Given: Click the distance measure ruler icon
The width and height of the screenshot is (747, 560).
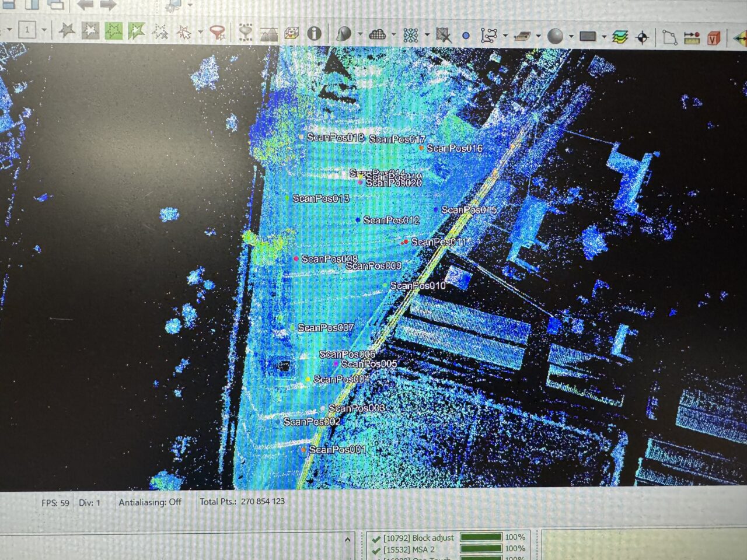Looking at the screenshot, I should (x=692, y=38).
